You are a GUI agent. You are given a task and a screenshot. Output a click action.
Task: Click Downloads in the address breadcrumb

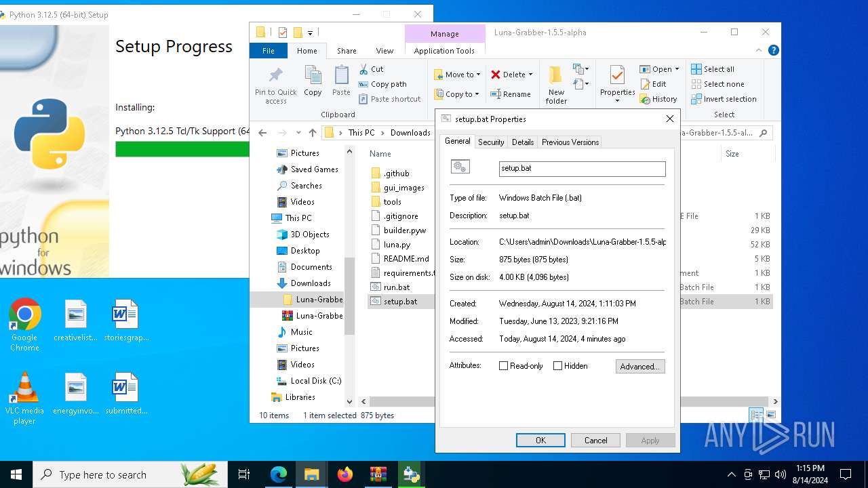[410, 133]
